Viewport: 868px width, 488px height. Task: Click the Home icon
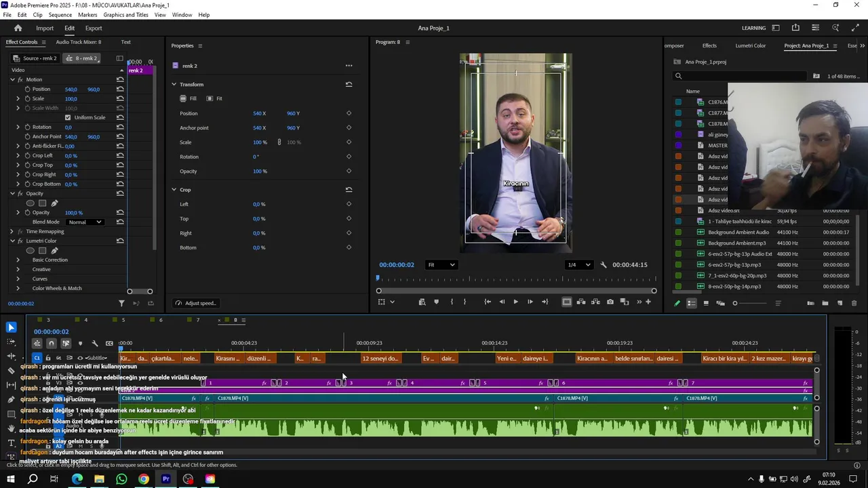[18, 28]
